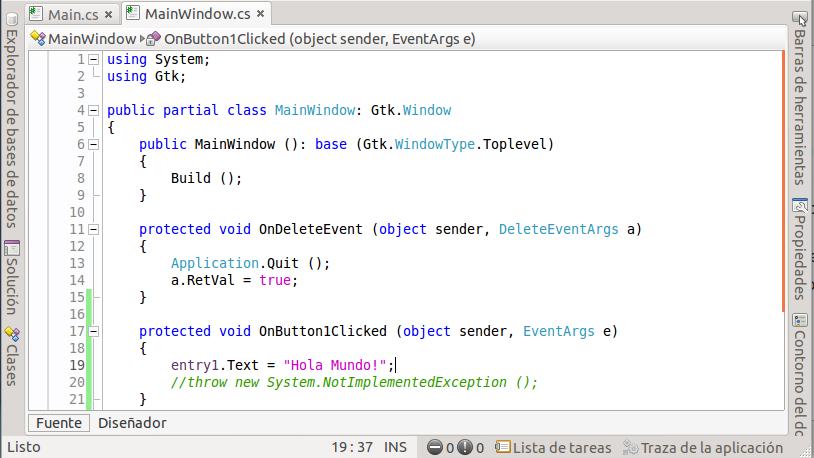Click the commented throw NotImplementedException line

(354, 383)
